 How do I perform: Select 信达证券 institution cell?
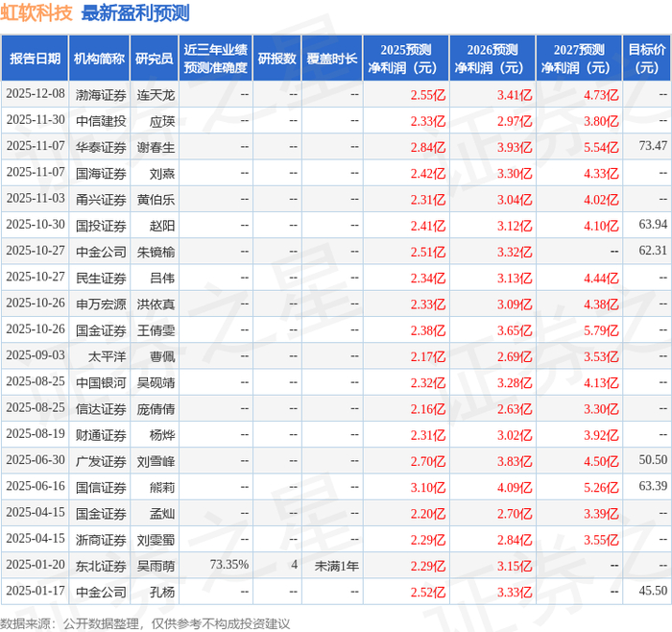(101, 408)
